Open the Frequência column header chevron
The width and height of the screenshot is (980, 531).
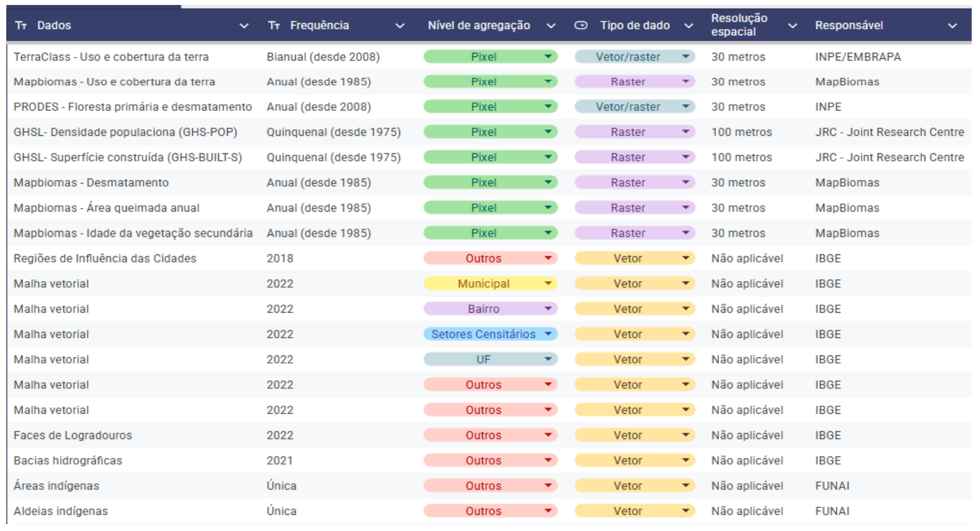(x=400, y=26)
